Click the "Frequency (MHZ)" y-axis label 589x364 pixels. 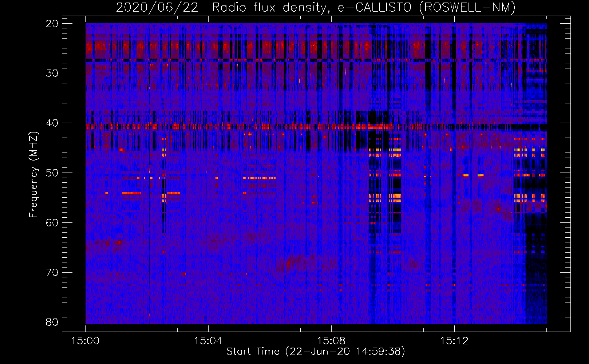(x=33, y=175)
